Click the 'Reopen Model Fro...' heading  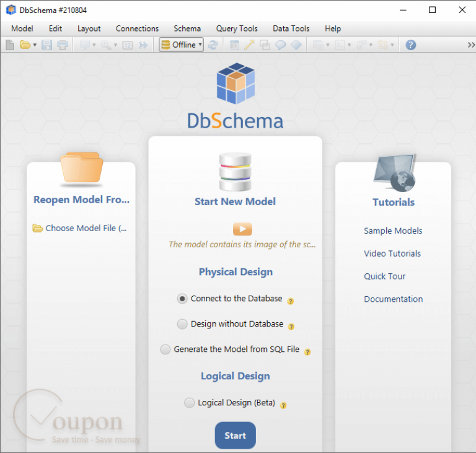point(81,200)
